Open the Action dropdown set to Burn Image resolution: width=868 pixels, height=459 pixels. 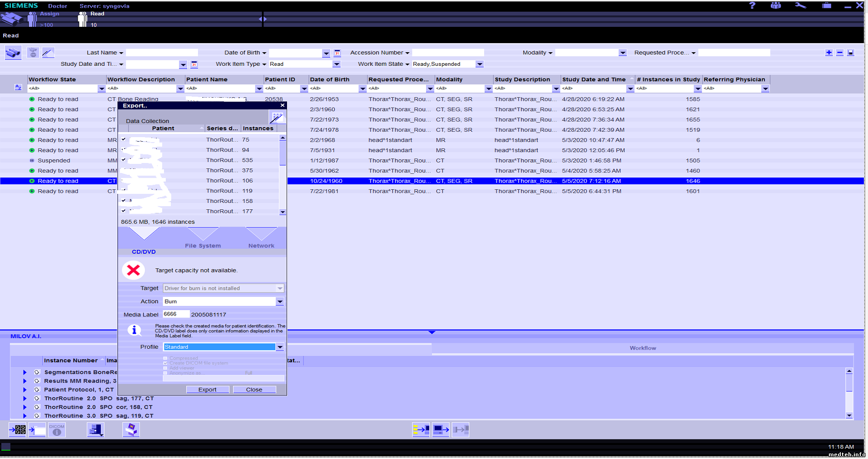point(280,301)
